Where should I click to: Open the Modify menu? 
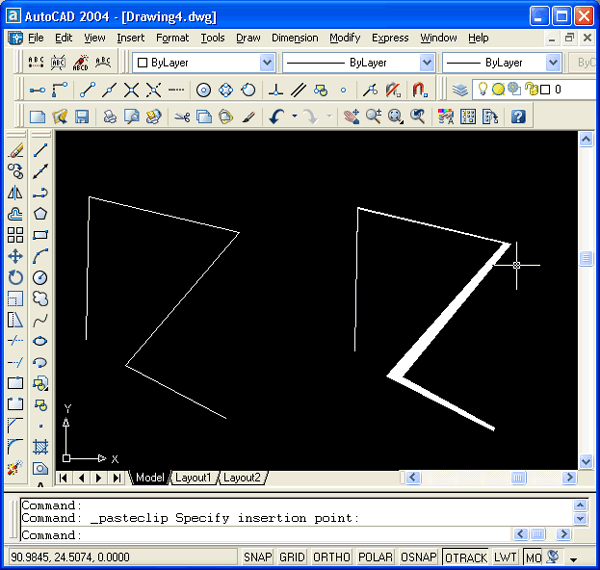(344, 38)
